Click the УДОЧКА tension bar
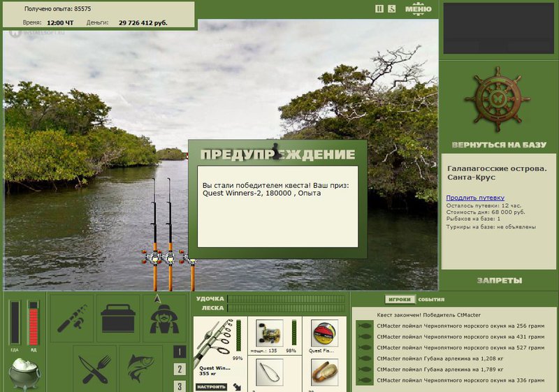The height and width of the screenshot is (392, 559). pos(286,298)
